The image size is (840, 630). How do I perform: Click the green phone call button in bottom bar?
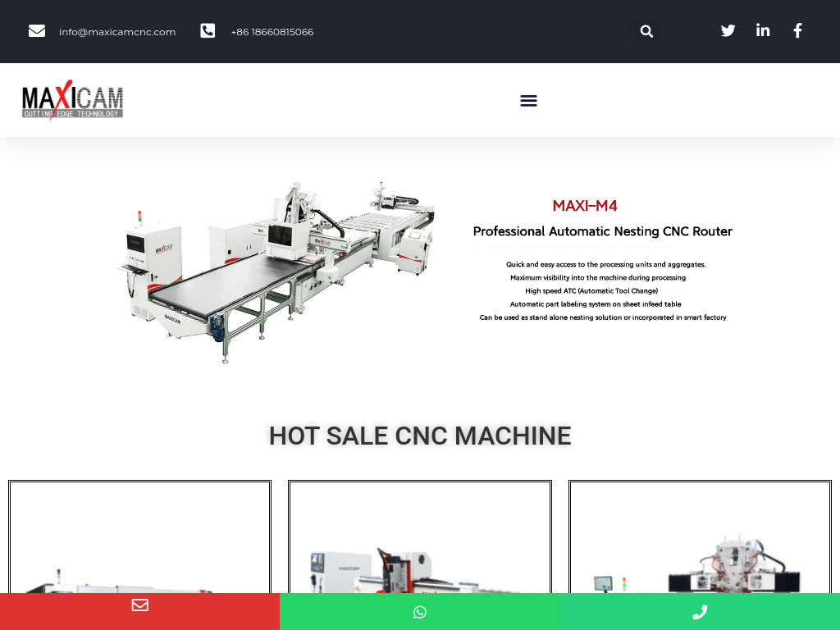coord(700,611)
